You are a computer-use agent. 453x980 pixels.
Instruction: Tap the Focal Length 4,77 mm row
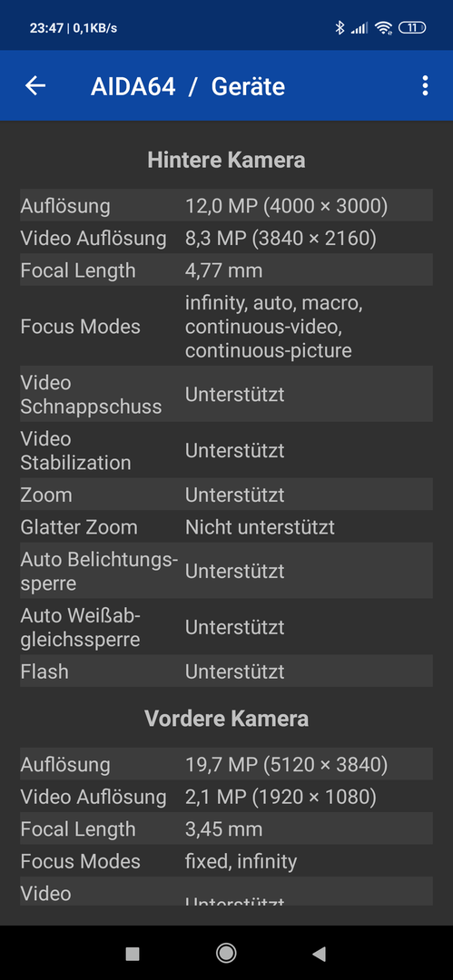227,270
